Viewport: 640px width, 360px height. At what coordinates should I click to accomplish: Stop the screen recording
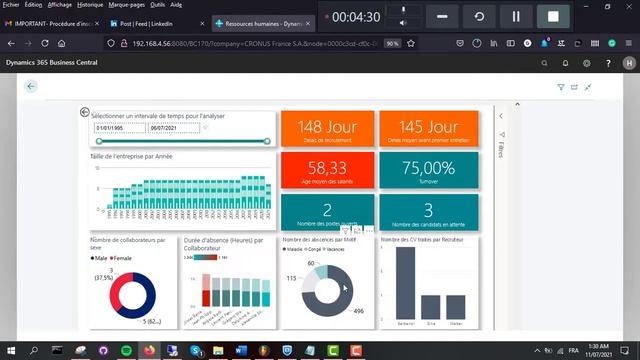coord(553,16)
